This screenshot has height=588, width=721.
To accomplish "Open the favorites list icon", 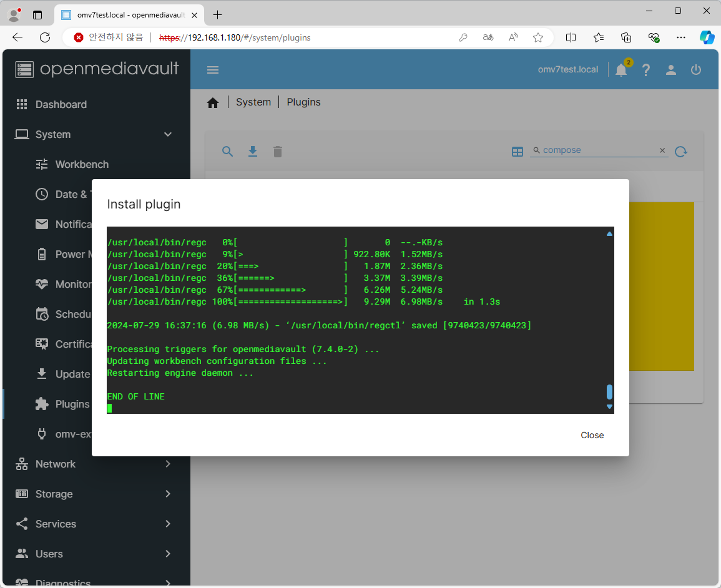I will point(598,37).
